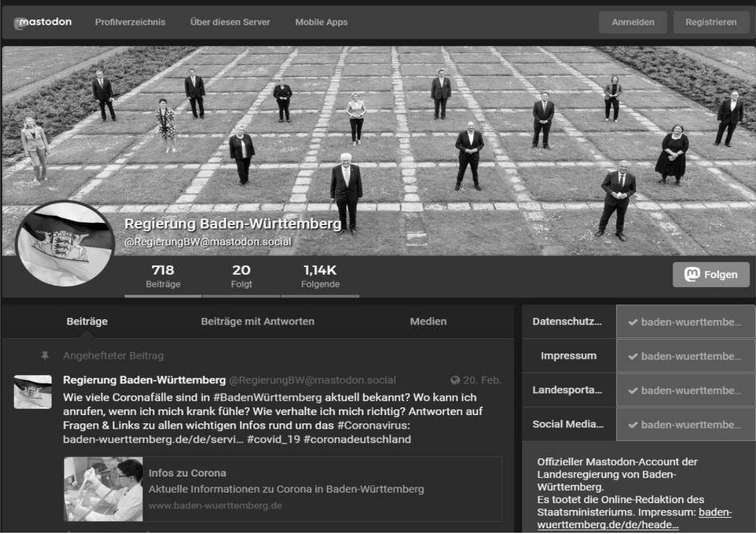Open Über diesen Server page

(x=230, y=22)
